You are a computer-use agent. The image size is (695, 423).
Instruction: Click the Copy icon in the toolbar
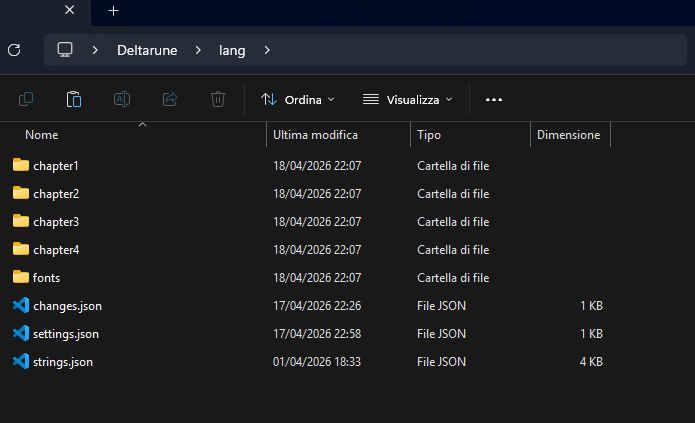pyautogui.click(x=26, y=99)
